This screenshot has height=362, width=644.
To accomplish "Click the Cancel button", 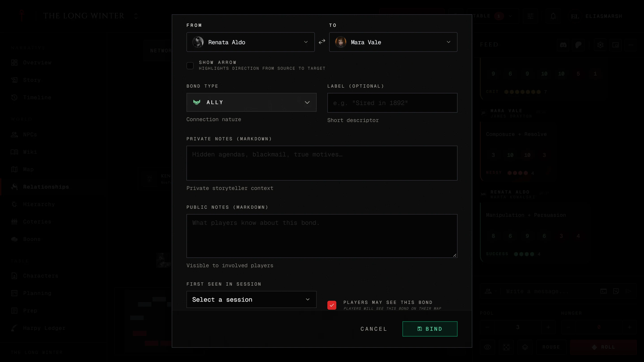I will (373, 329).
